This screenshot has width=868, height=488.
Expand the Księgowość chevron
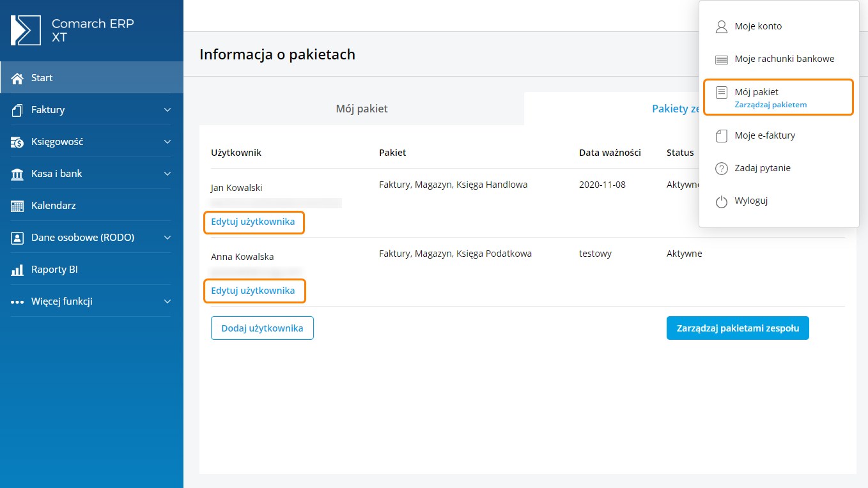coord(167,142)
